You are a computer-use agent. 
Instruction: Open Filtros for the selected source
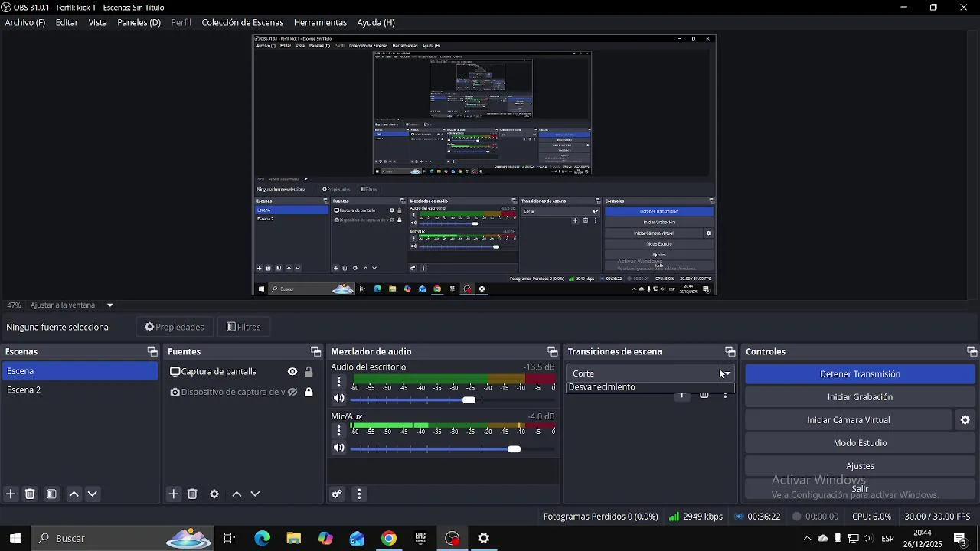click(243, 328)
